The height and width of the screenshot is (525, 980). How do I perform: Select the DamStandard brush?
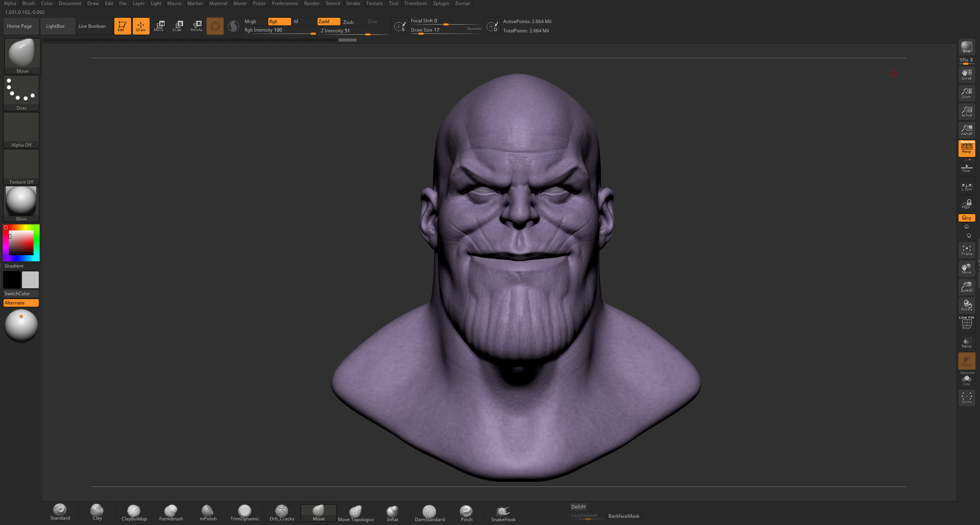[x=429, y=513]
